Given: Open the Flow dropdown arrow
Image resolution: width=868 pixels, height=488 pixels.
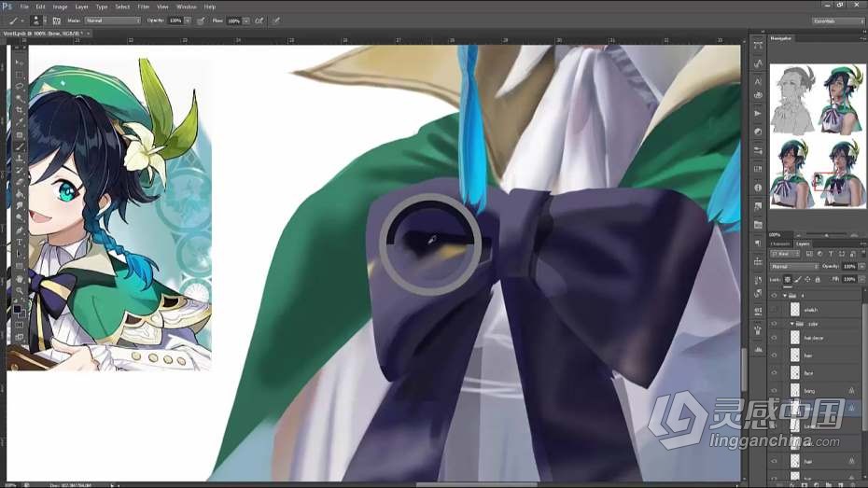Looking at the screenshot, I should pos(245,21).
